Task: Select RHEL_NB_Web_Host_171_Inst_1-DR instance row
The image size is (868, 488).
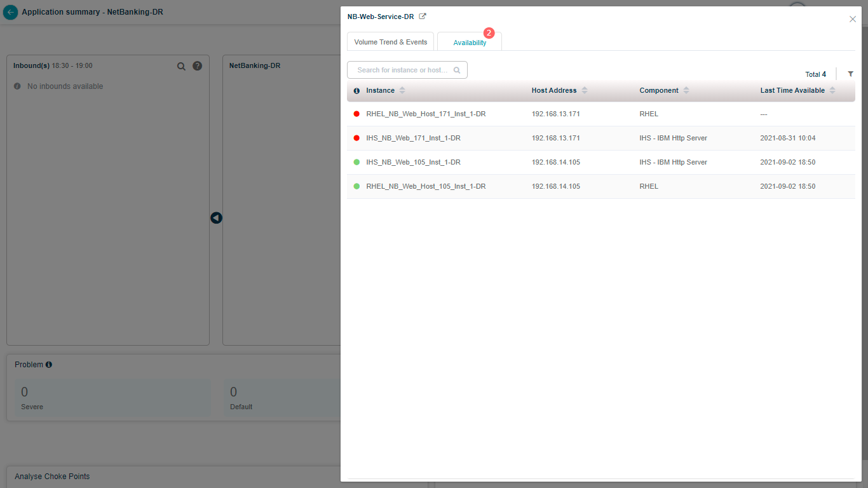Action: [x=426, y=114]
